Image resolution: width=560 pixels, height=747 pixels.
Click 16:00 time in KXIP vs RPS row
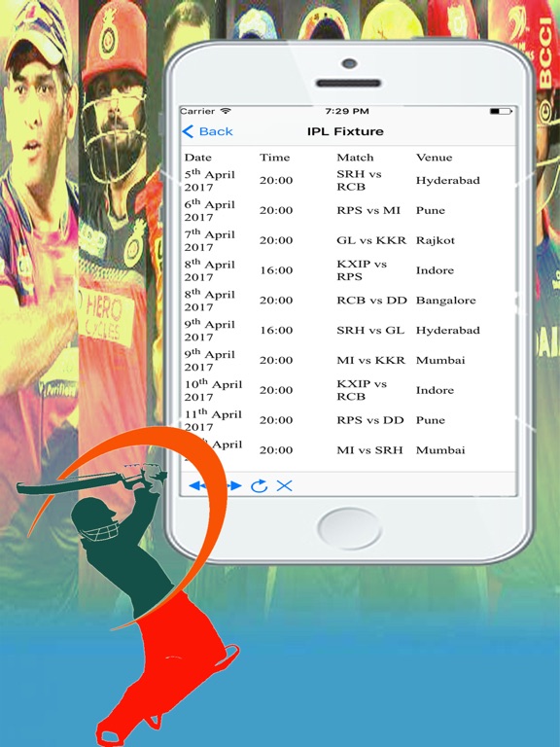(x=276, y=270)
